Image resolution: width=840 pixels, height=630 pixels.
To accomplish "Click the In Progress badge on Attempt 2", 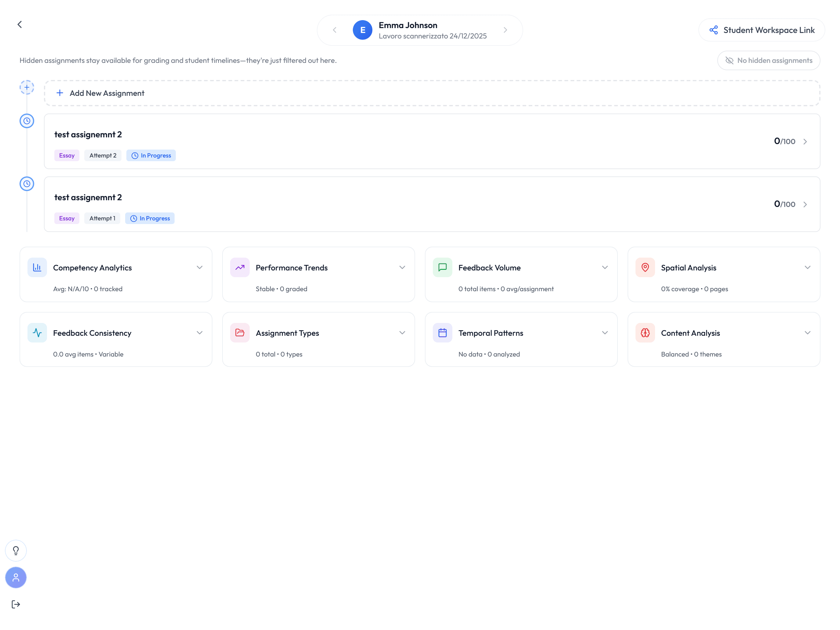I will (x=151, y=155).
